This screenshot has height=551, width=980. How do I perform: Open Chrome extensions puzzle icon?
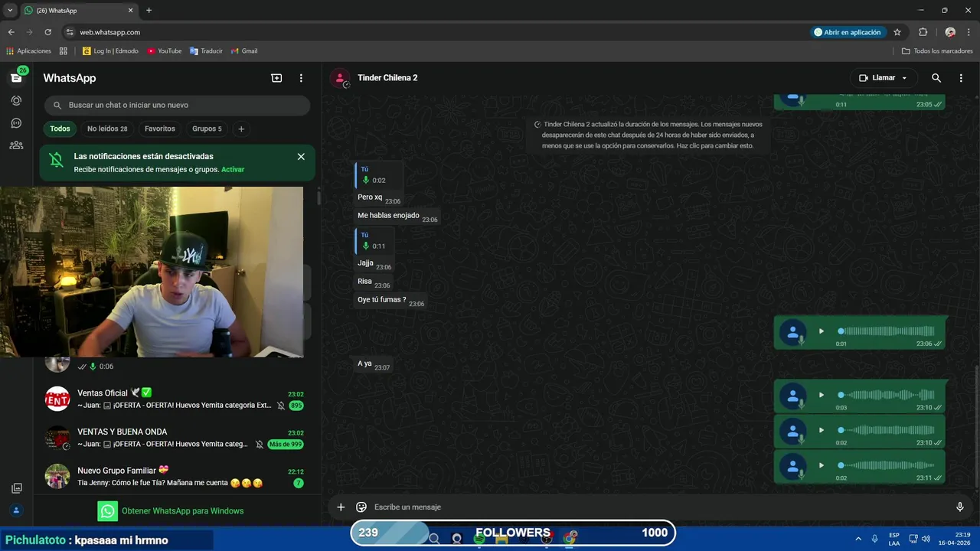pos(923,32)
